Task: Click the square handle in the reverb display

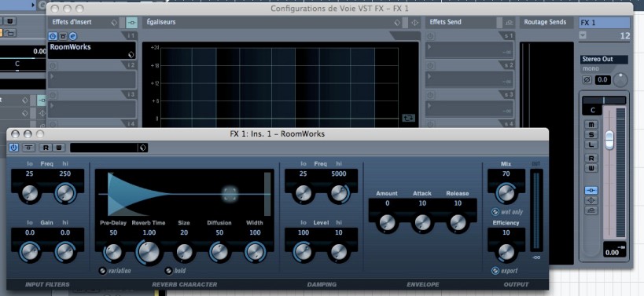Action: click(x=230, y=194)
